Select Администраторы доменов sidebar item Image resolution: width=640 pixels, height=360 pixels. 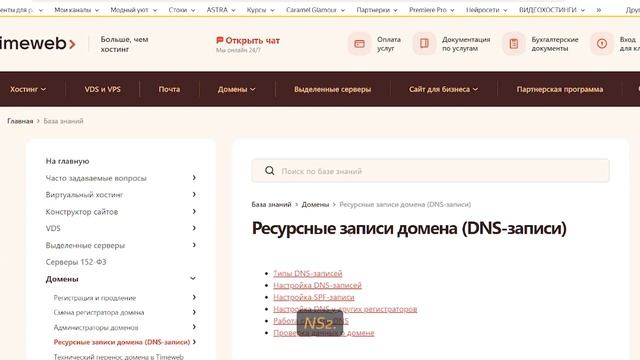click(x=96, y=327)
